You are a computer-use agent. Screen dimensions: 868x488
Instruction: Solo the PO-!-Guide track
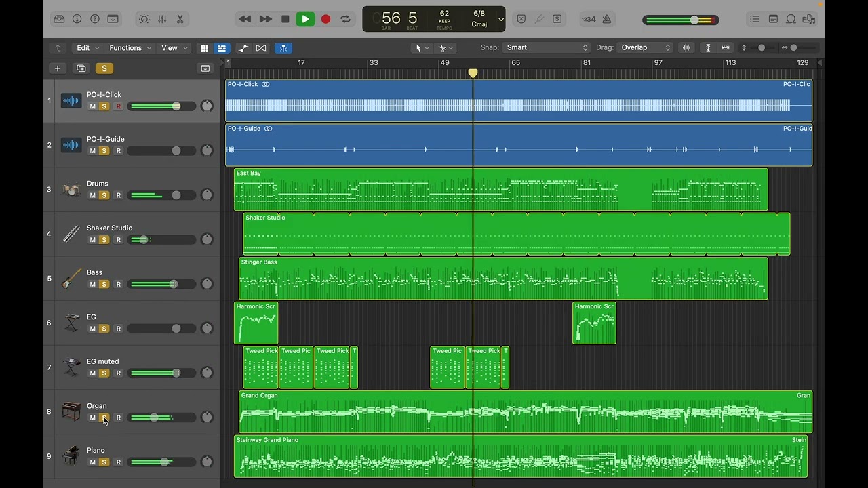(104, 151)
